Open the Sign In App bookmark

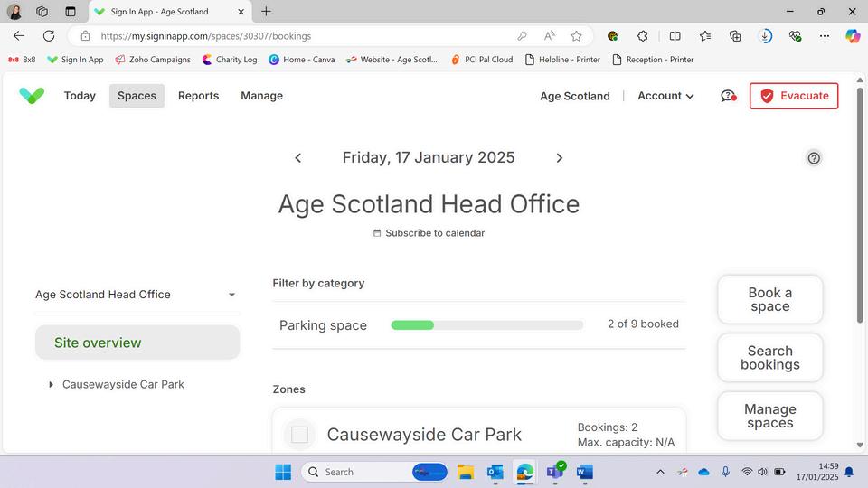(x=75, y=60)
